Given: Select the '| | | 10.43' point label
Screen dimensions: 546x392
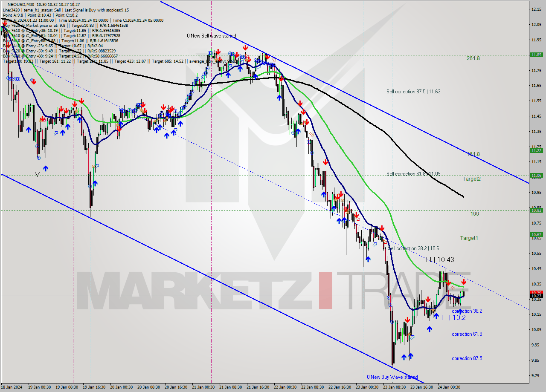Looking at the screenshot, I should 440,259.
